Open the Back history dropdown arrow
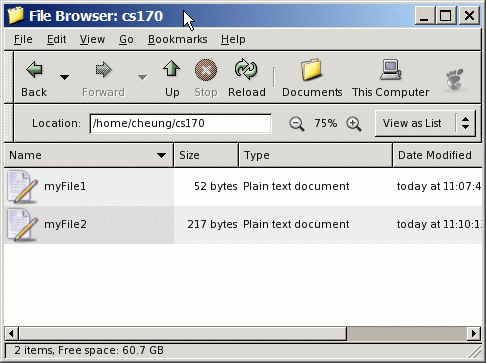Screen dimensions: 486x363 tap(64, 77)
